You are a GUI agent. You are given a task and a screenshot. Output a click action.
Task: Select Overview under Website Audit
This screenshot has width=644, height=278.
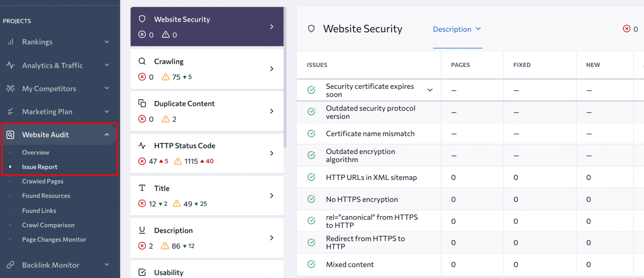pos(36,152)
